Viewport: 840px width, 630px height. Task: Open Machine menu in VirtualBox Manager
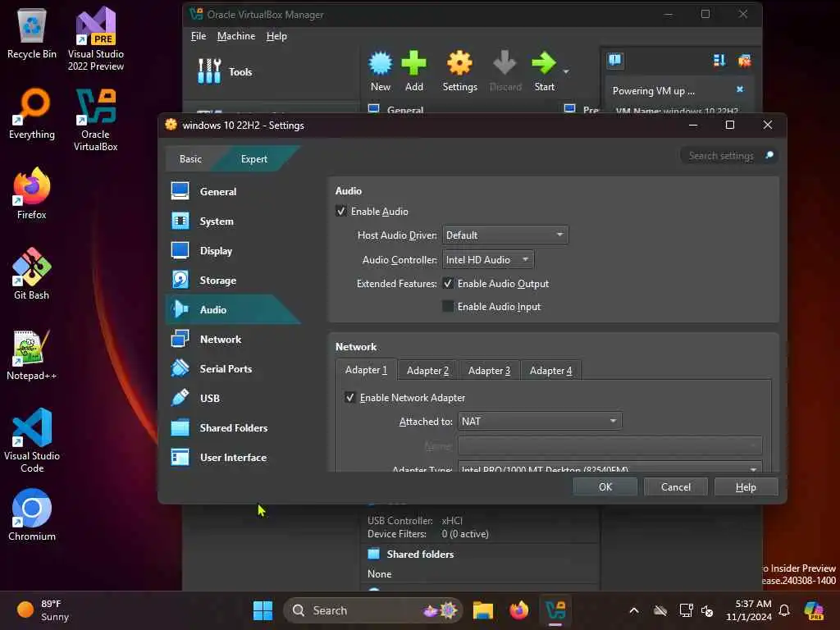(x=236, y=36)
